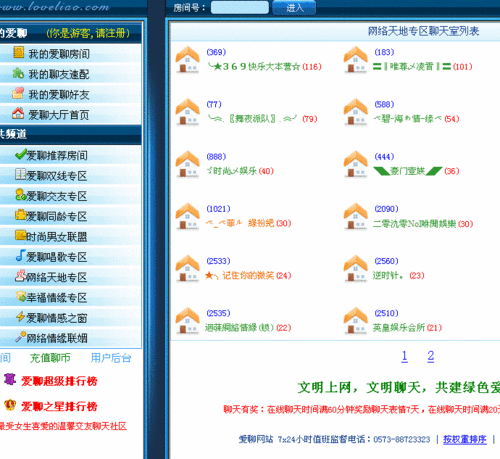Select the music note 爱聊唱歌专区 icon

click(x=21, y=256)
